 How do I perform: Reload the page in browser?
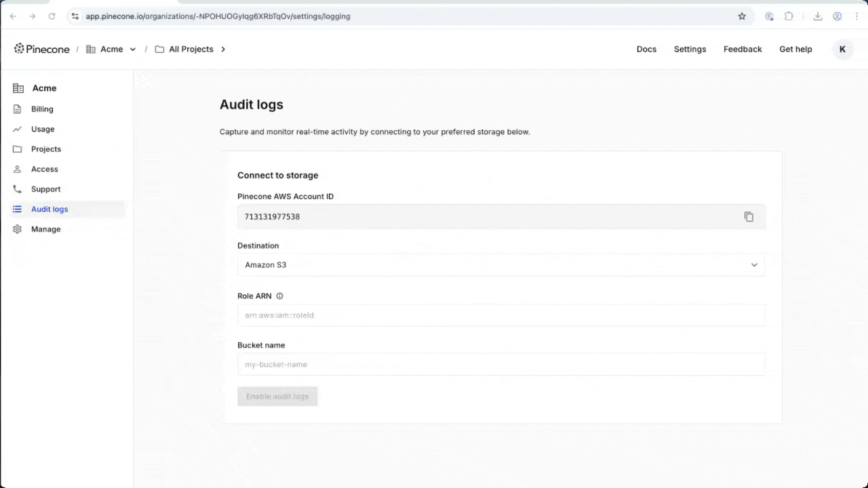52,16
